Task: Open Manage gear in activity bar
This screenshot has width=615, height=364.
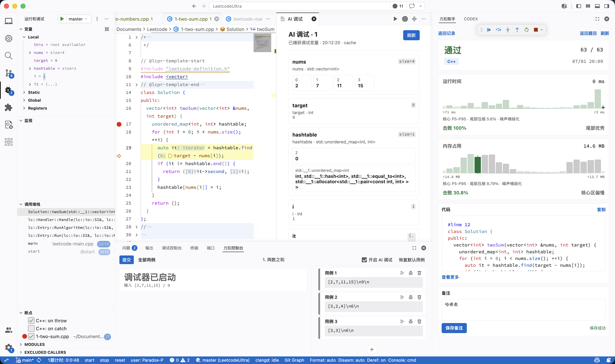Action: pos(9,347)
